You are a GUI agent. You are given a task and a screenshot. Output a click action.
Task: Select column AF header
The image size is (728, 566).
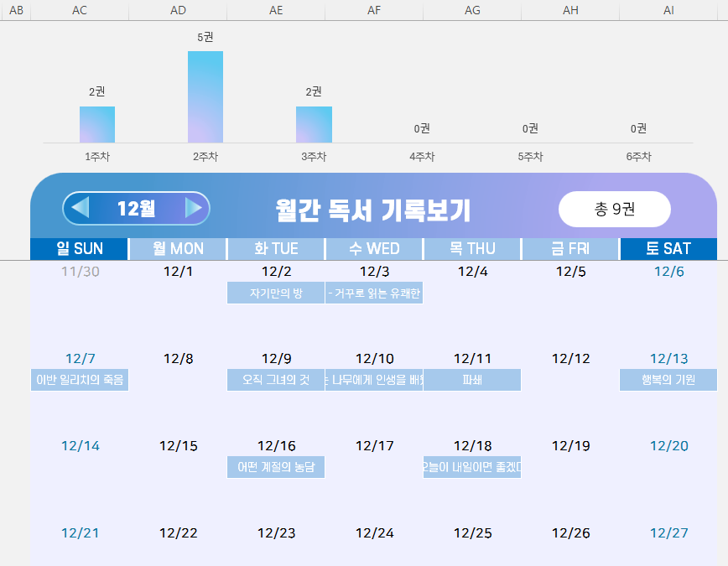coord(374,10)
